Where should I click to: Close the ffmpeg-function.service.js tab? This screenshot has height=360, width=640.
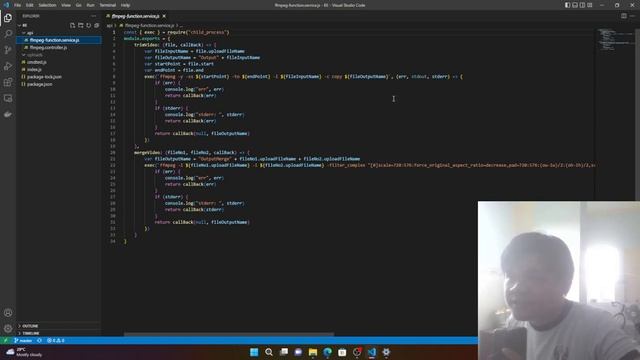(x=164, y=16)
